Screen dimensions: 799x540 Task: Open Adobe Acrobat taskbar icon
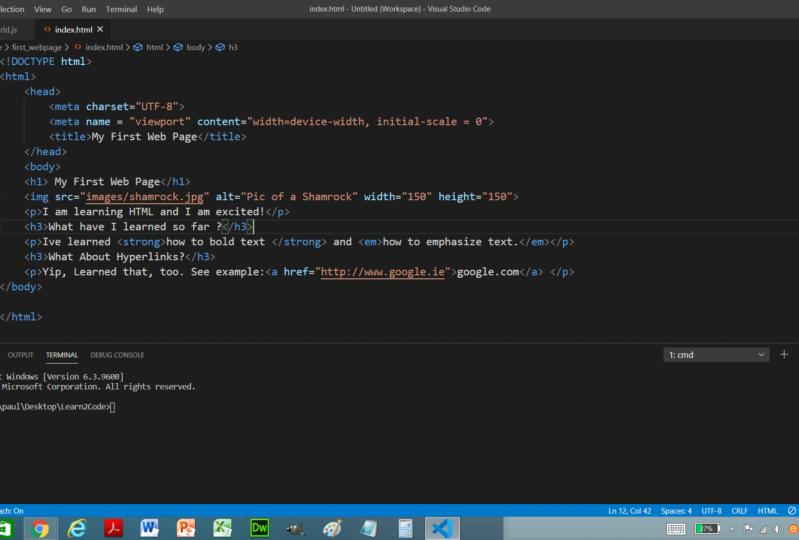click(x=113, y=528)
